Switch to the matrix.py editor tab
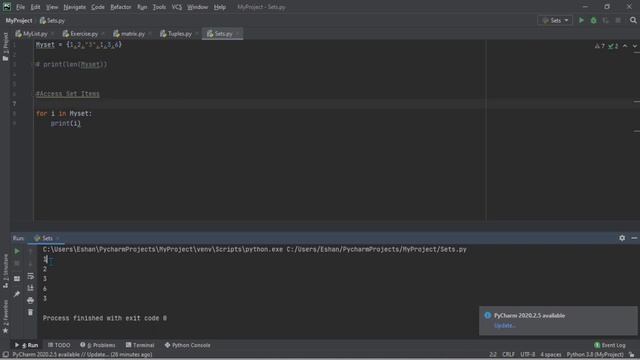 point(132,34)
